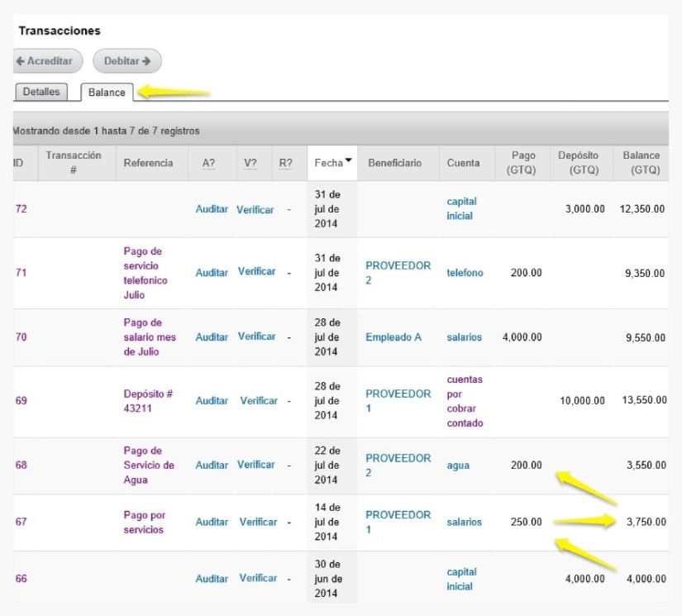Sort by the Fecha column arrow
Screen dimensions: 682x616
click(x=348, y=160)
